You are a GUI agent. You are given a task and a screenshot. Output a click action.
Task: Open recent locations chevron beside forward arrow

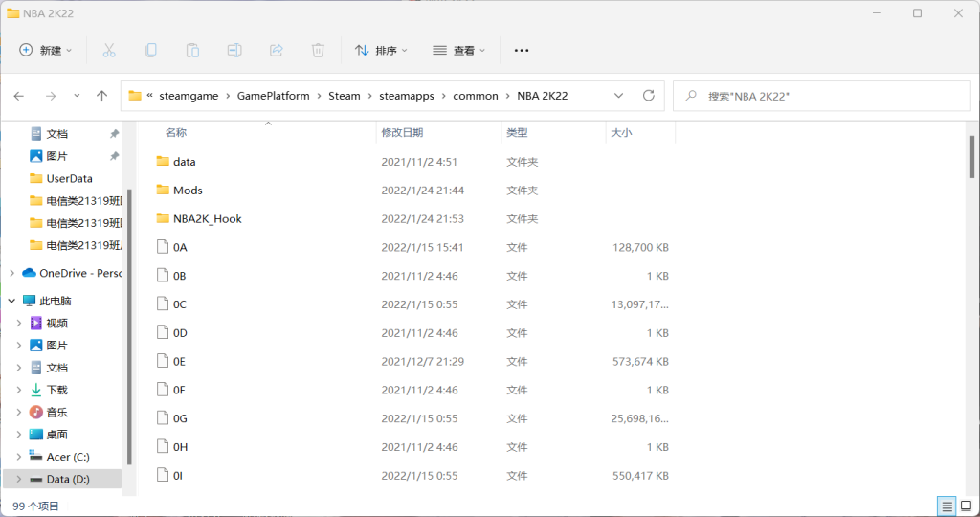[77, 96]
